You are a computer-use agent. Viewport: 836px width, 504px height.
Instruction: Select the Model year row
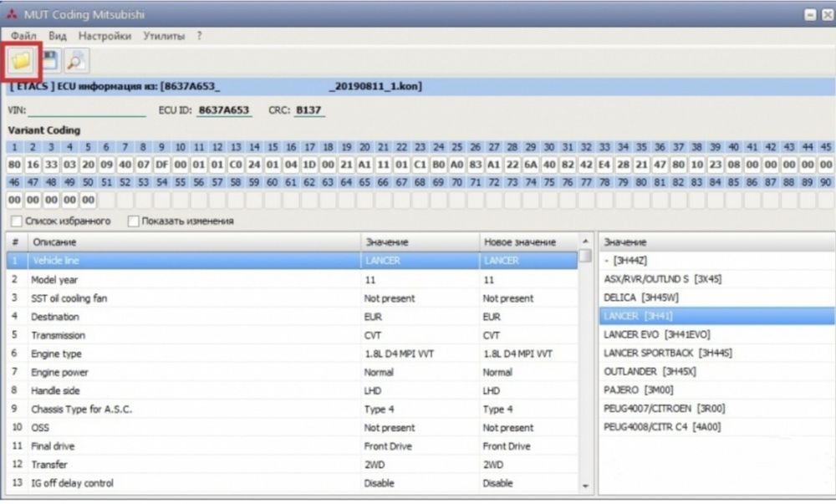tap(292, 280)
